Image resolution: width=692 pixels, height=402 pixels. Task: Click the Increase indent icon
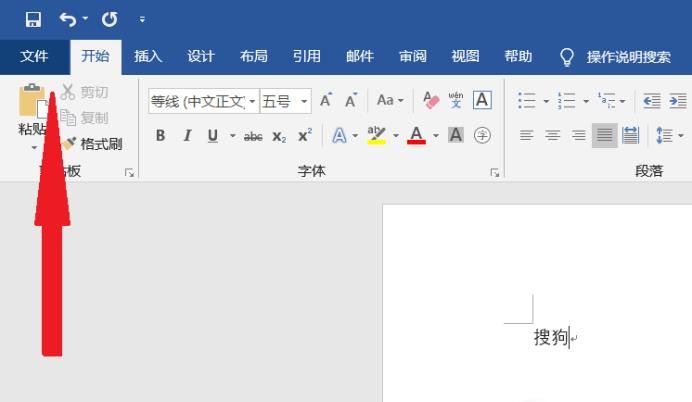point(677,101)
